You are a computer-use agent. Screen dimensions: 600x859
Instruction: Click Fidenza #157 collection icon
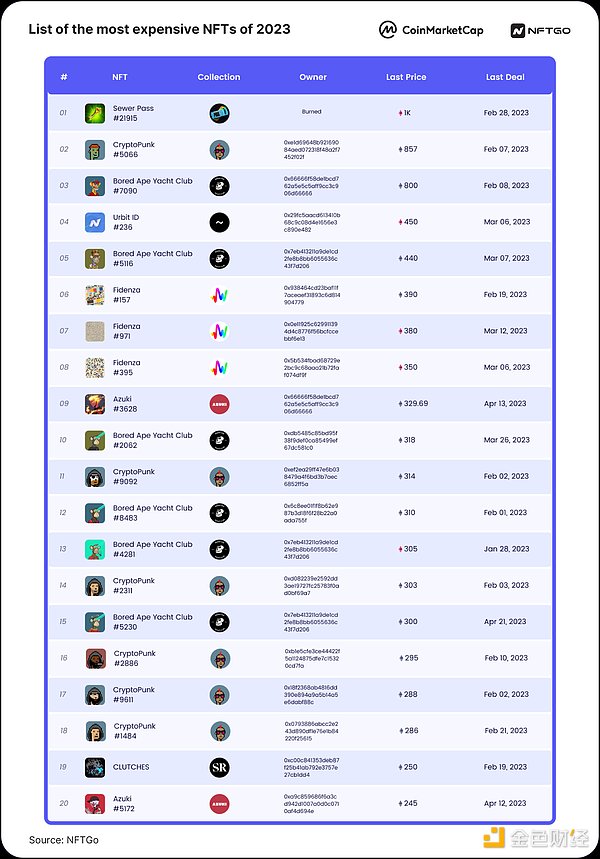coord(220,295)
